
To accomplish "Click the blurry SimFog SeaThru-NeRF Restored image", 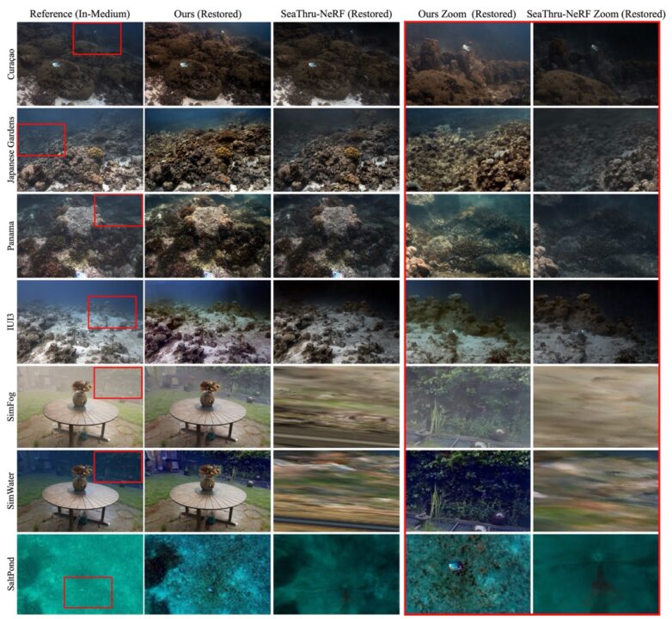I will [x=336, y=407].
